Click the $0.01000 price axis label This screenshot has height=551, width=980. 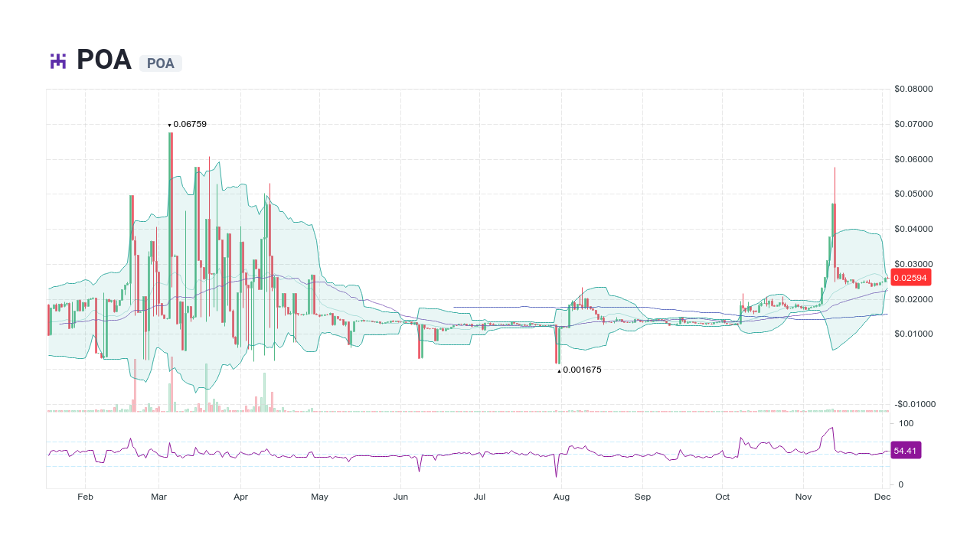913,333
